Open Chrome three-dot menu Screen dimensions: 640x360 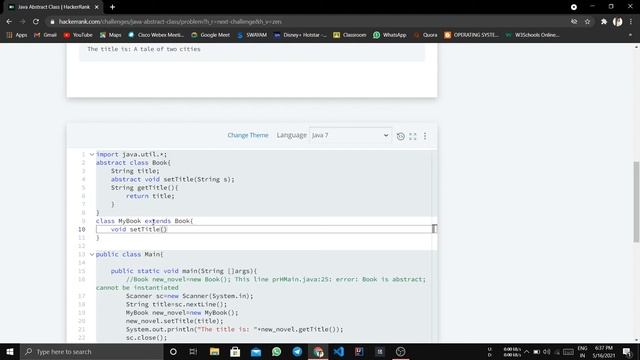pyautogui.click(x=631, y=22)
